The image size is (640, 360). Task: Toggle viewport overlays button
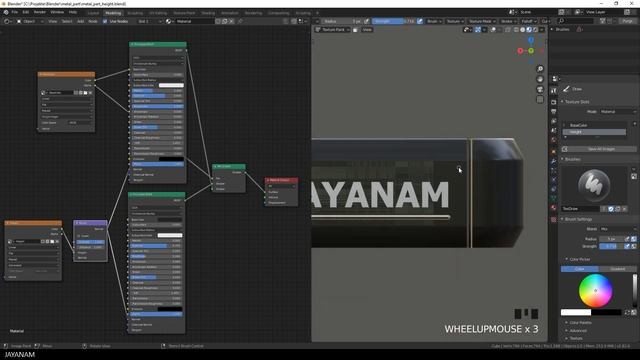(x=493, y=30)
